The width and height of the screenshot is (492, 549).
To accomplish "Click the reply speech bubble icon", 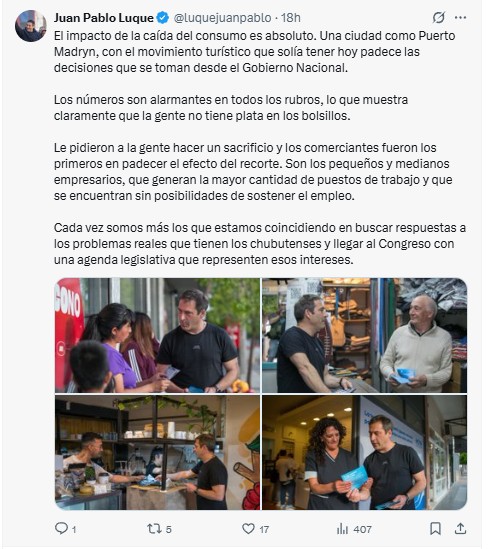I will pyautogui.click(x=61, y=528).
